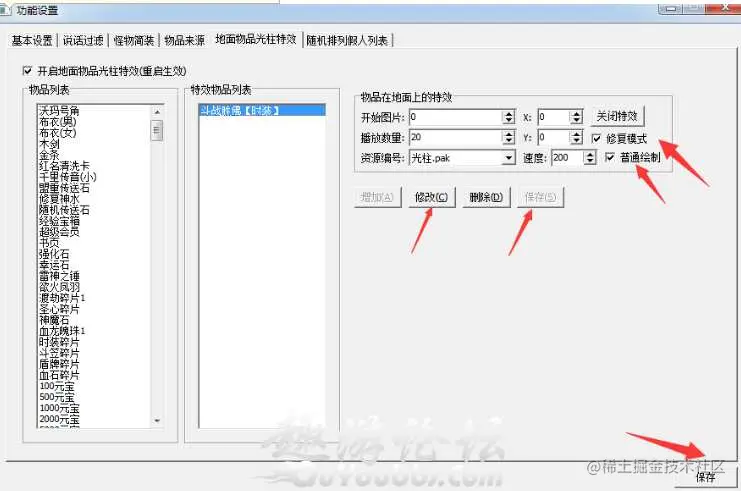Select 圣心碎片 in the item list
This screenshot has width=741, height=491.
[x=59, y=309]
